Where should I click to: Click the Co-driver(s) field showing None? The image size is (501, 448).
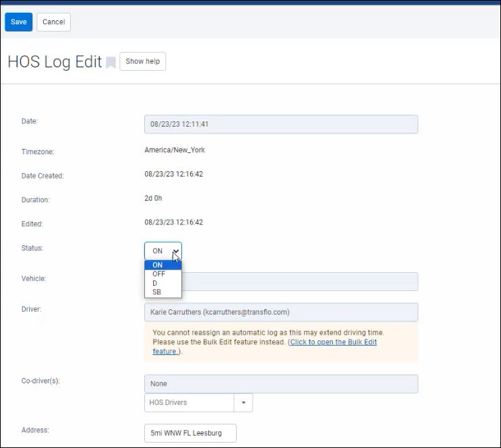[x=281, y=384]
